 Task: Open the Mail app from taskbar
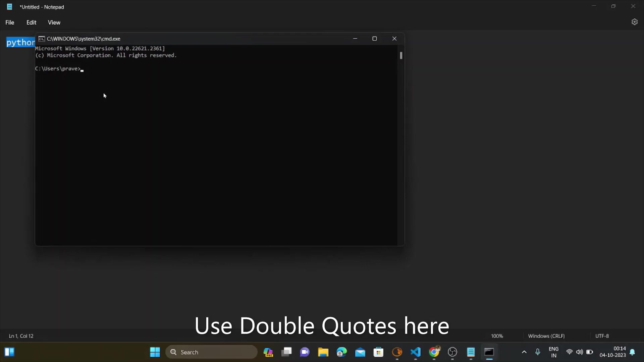[x=360, y=352]
